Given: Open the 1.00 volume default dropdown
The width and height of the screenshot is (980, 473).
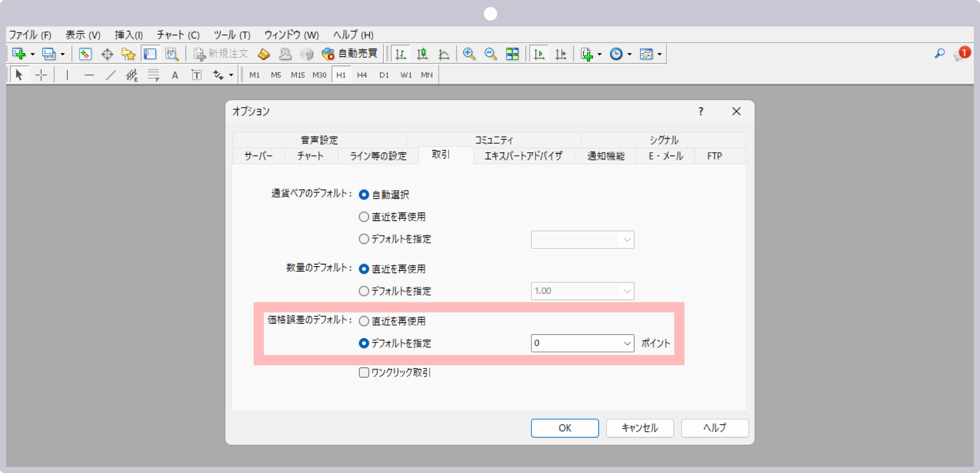Looking at the screenshot, I should click(582, 291).
